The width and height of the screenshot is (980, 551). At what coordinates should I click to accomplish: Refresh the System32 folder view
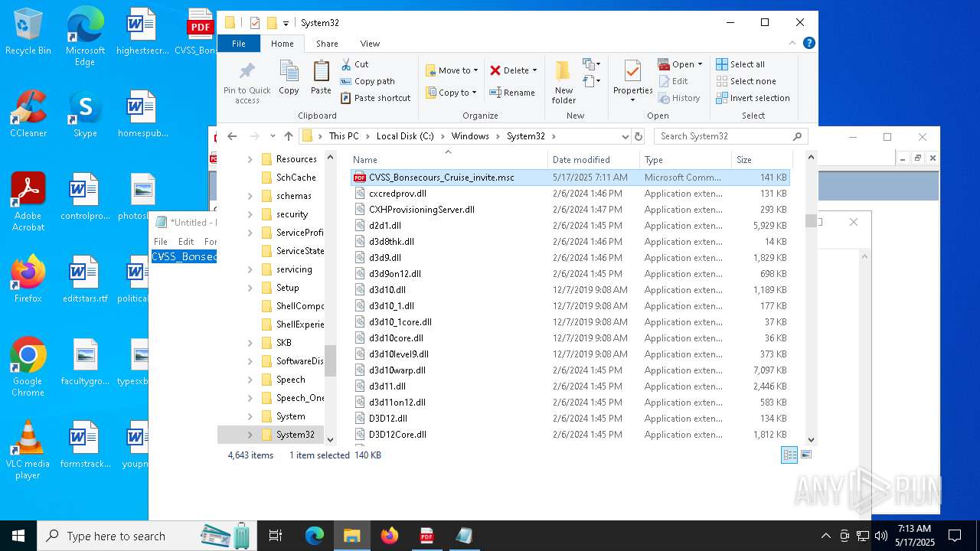pyautogui.click(x=639, y=136)
